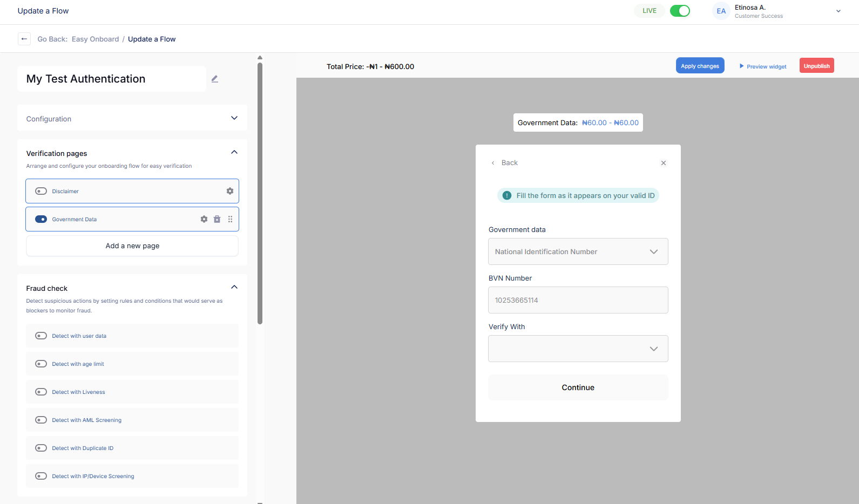The image size is (859, 504).
Task: Go to Easy Onboard breadcrumb
Action: [x=95, y=39]
